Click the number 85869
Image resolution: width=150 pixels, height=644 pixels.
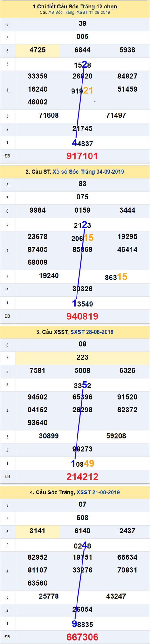click(82, 249)
